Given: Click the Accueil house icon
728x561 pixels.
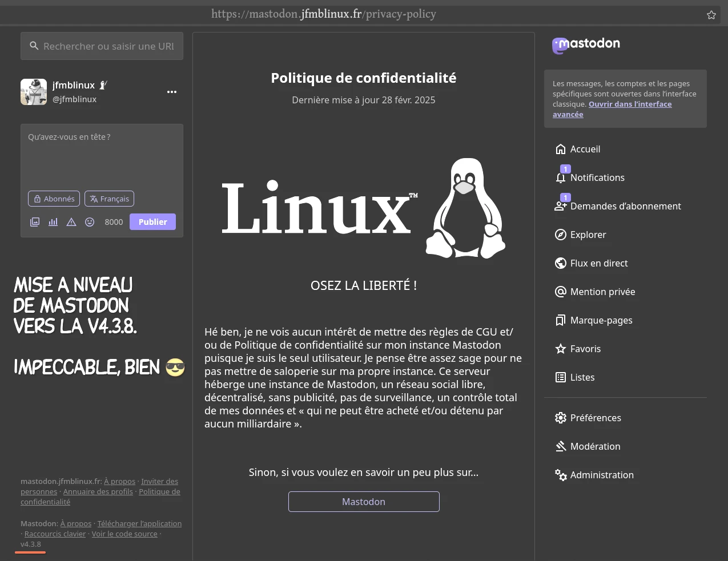Looking at the screenshot, I should (561, 149).
